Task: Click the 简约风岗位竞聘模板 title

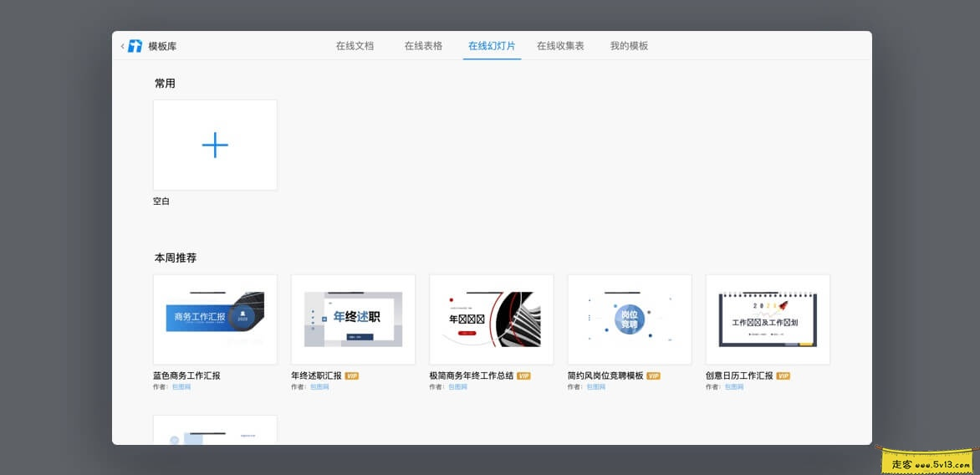Action: [x=605, y=375]
